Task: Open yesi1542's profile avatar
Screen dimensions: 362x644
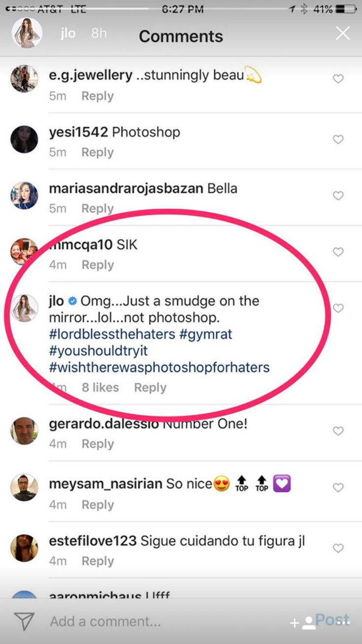Action: click(24, 139)
